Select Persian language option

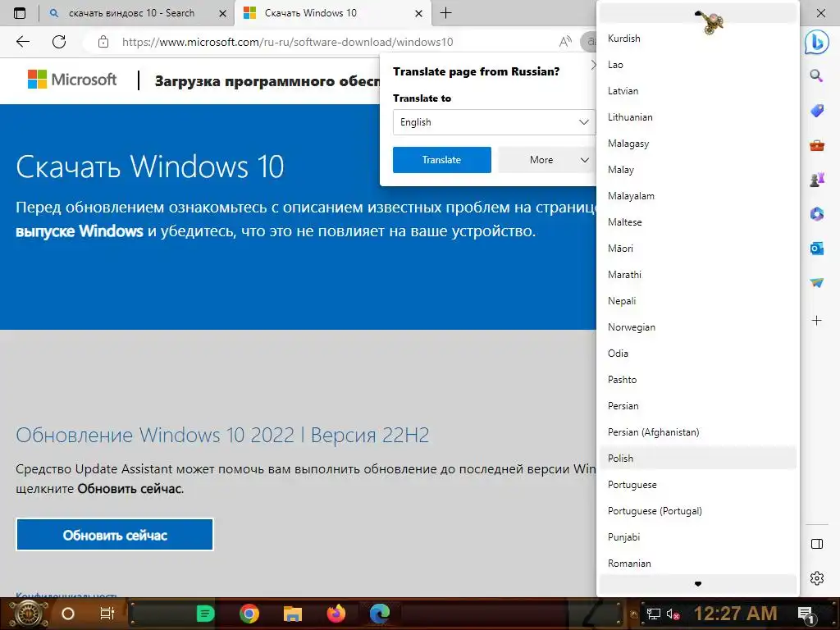click(x=697, y=405)
